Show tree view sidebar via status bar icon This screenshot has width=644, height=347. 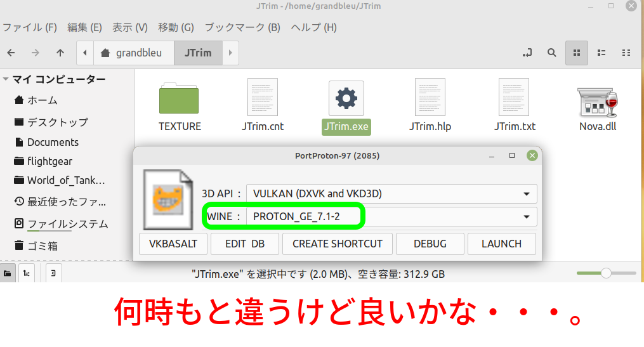point(27,273)
